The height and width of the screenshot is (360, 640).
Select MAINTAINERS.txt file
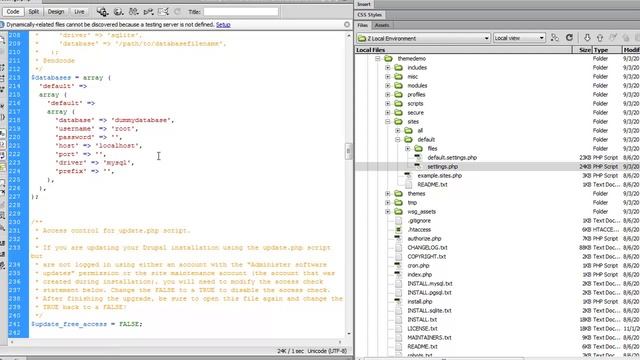click(429, 337)
